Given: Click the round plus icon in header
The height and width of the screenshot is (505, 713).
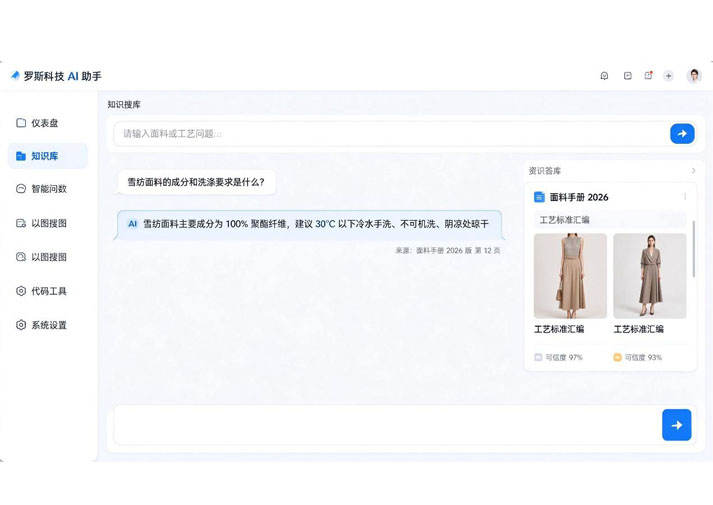Looking at the screenshot, I should click(x=668, y=76).
